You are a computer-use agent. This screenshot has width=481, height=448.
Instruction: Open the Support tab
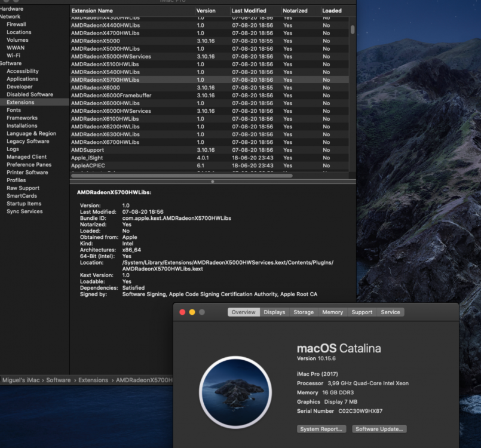click(x=362, y=312)
